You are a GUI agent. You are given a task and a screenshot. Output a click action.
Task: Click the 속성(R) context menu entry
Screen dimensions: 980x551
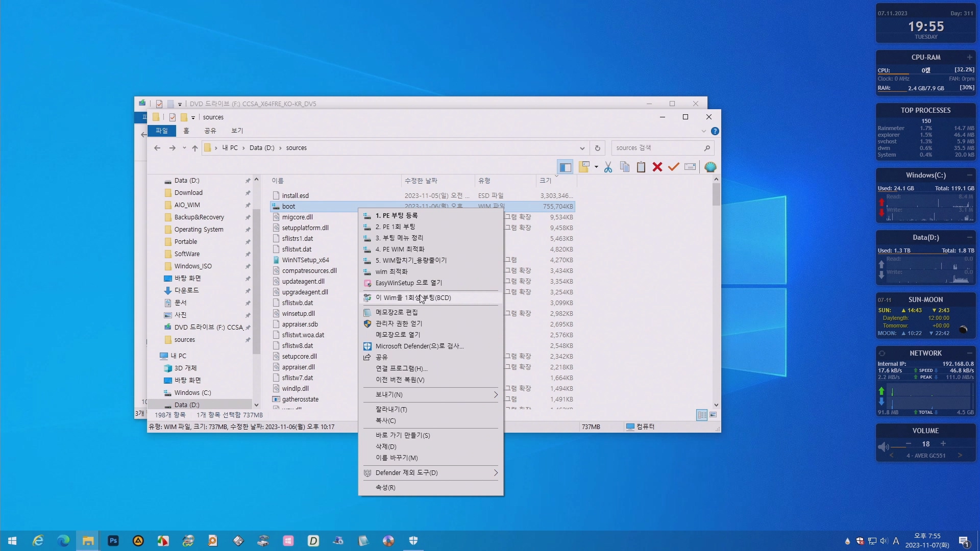(385, 488)
